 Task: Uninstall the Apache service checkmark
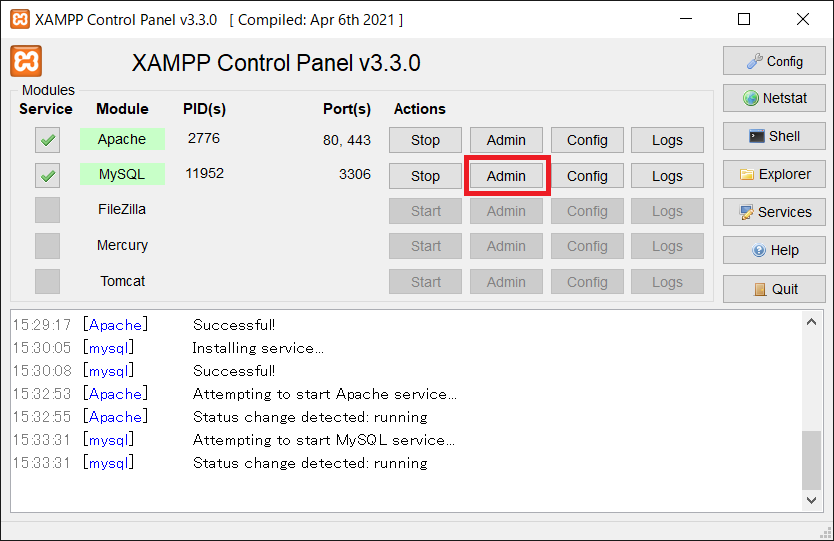(x=47, y=140)
